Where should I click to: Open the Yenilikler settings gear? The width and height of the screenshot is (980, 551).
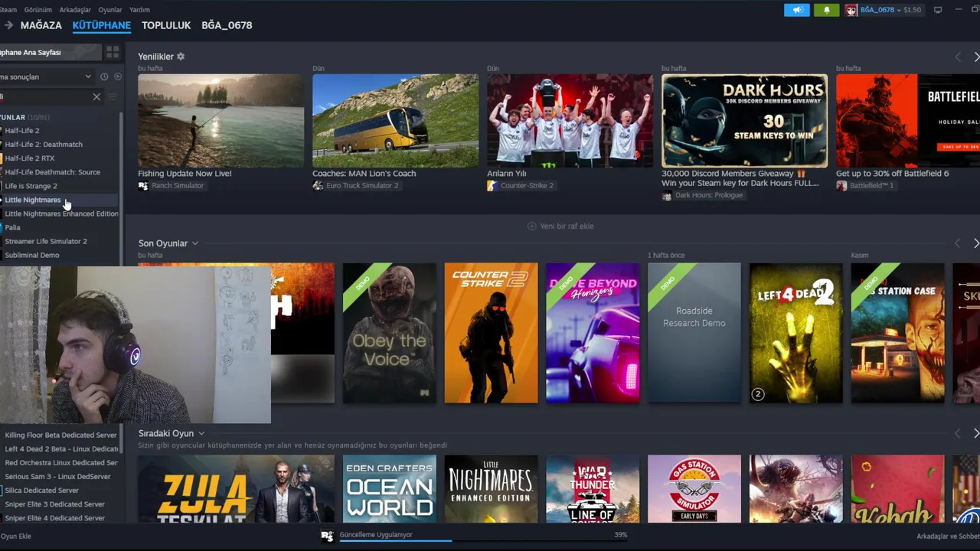coord(181,57)
